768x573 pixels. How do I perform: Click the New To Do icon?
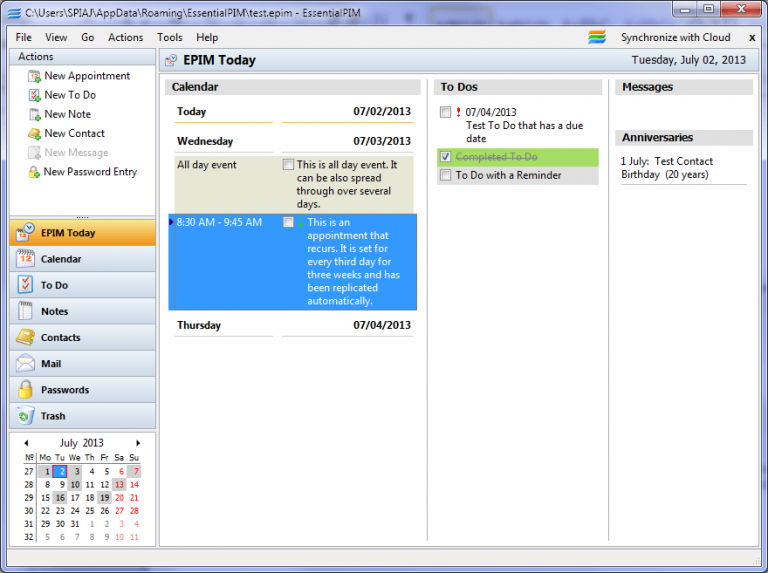34,95
